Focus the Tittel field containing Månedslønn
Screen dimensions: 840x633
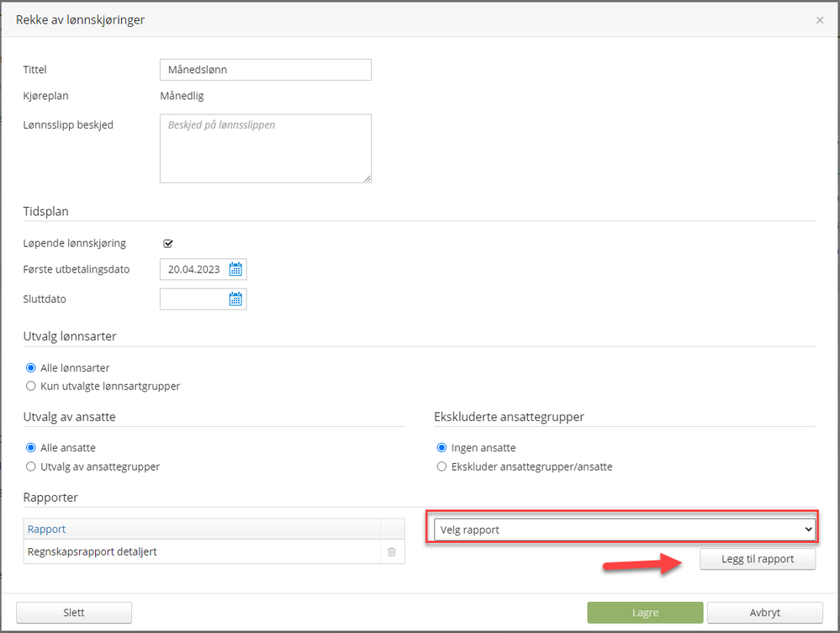pos(266,70)
